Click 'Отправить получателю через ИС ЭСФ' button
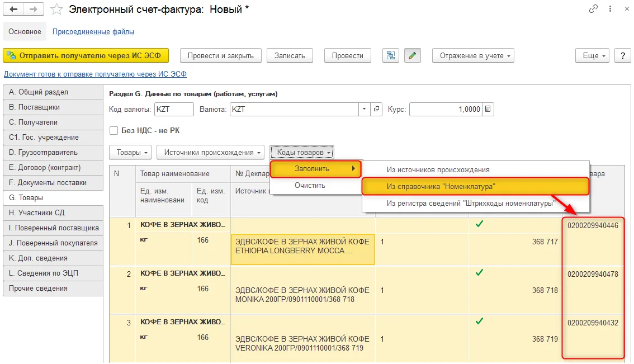The image size is (634, 364). coord(86,55)
